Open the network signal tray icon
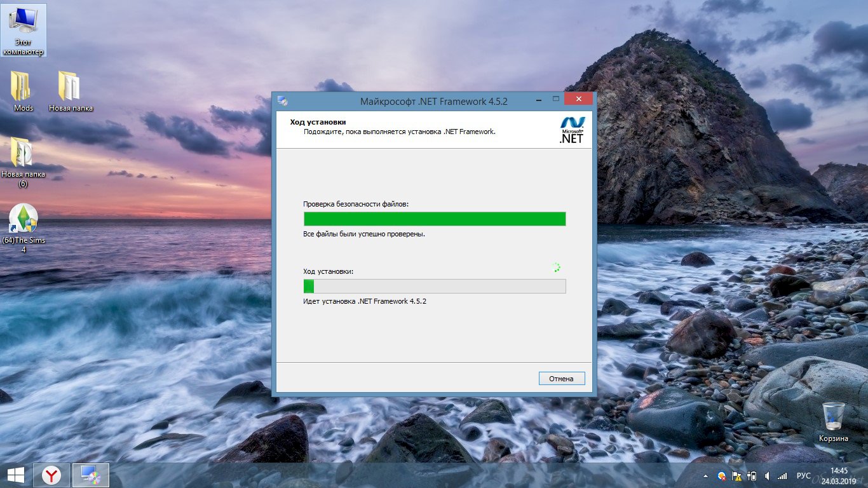Screen dimensions: 868x488 pyautogui.click(x=782, y=476)
